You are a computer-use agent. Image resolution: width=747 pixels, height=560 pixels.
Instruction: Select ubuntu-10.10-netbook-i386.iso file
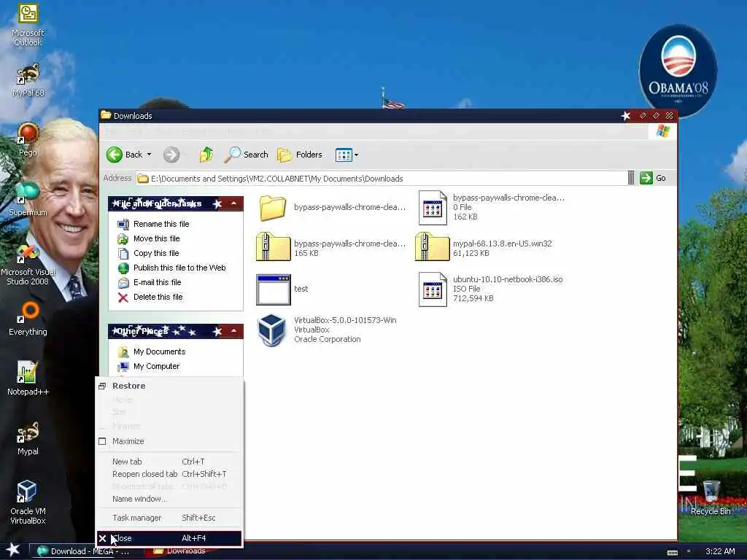490,289
